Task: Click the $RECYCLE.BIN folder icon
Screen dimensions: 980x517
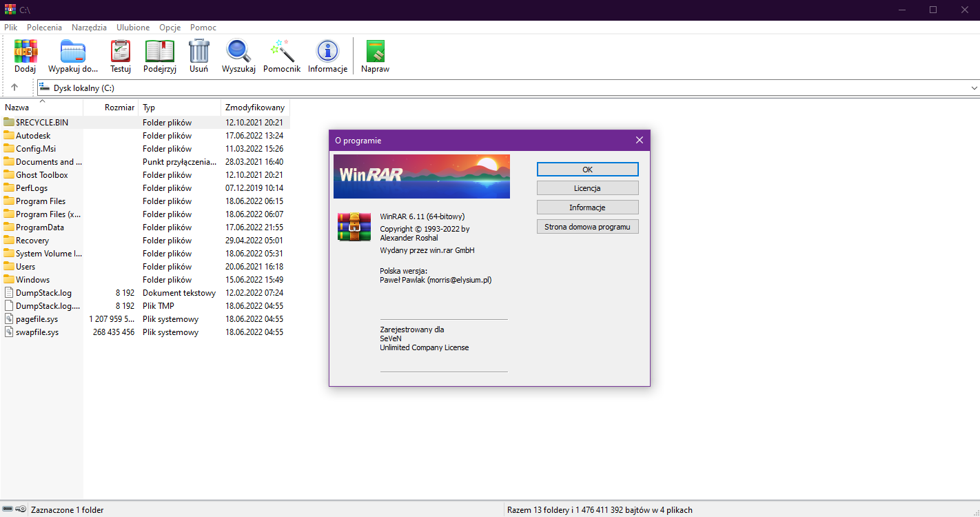Action: [9, 122]
